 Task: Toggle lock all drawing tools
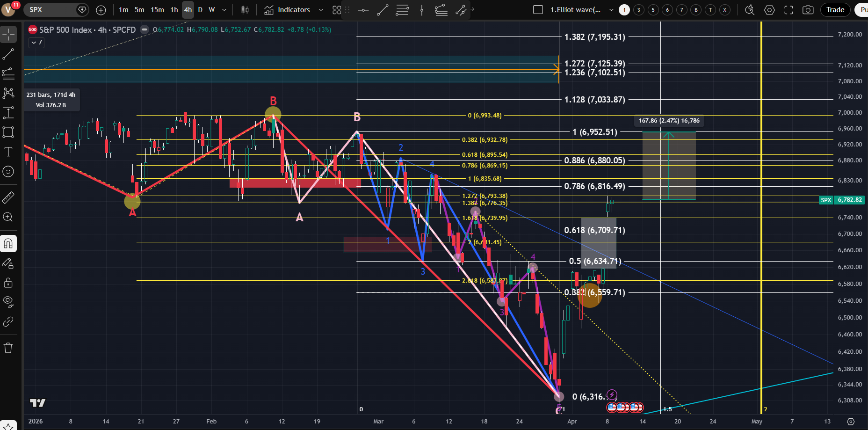(8, 283)
